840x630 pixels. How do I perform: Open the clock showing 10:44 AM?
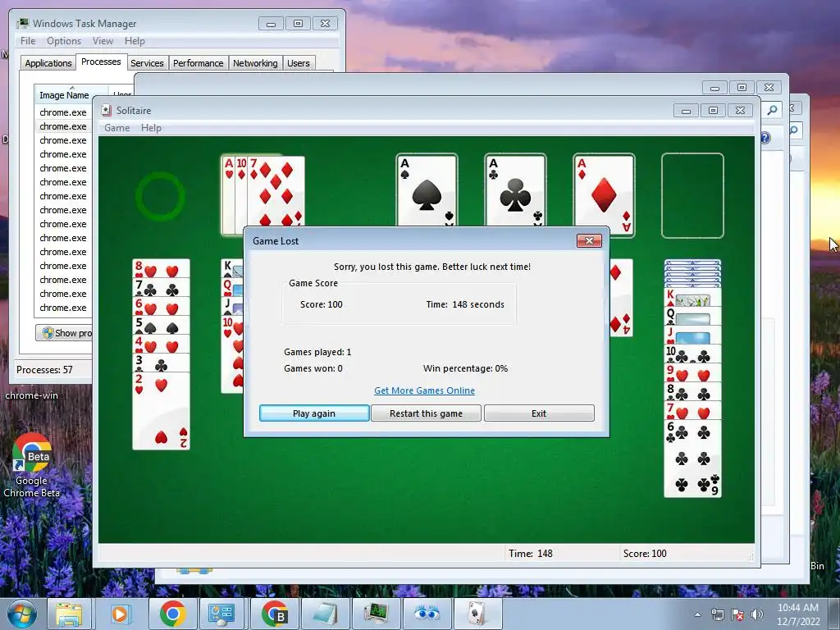[x=798, y=608]
